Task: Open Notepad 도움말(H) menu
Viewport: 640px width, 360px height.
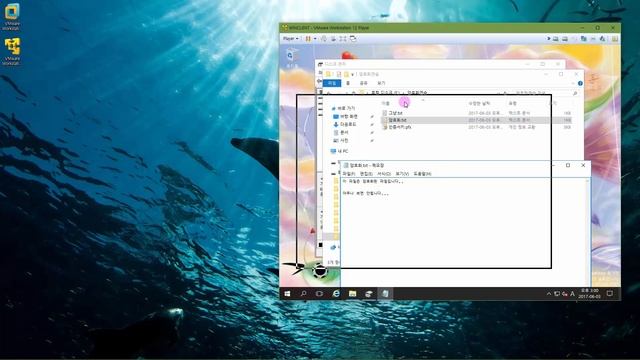Action: point(422,173)
